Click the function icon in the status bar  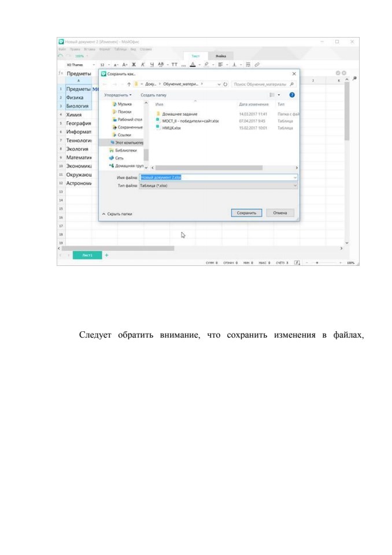[297, 262]
